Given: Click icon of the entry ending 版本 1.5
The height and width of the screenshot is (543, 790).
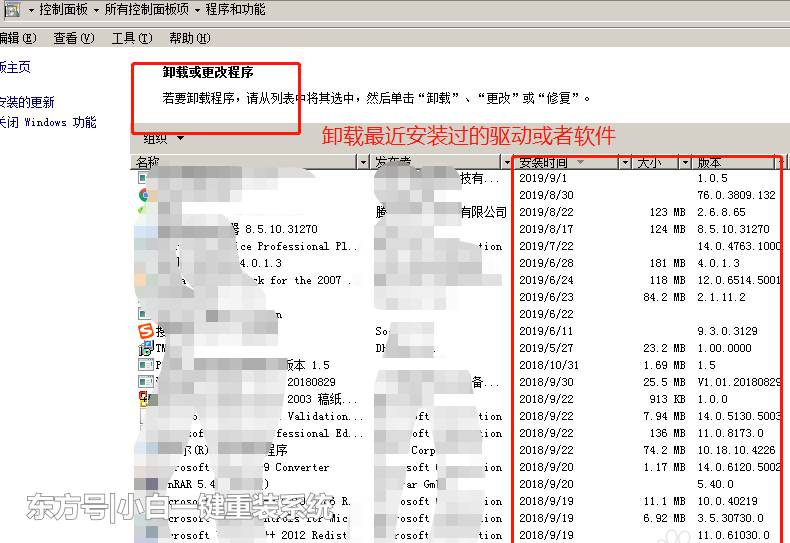Looking at the screenshot, I should click(146, 365).
